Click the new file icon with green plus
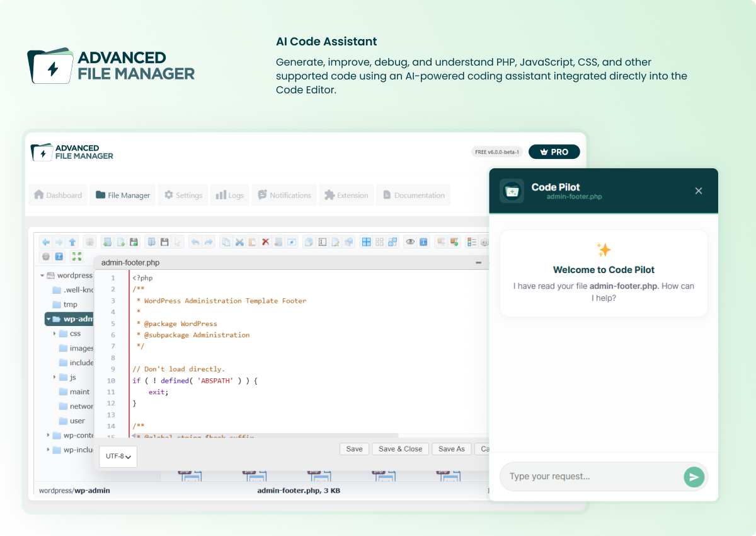The width and height of the screenshot is (756, 536). pos(120,242)
